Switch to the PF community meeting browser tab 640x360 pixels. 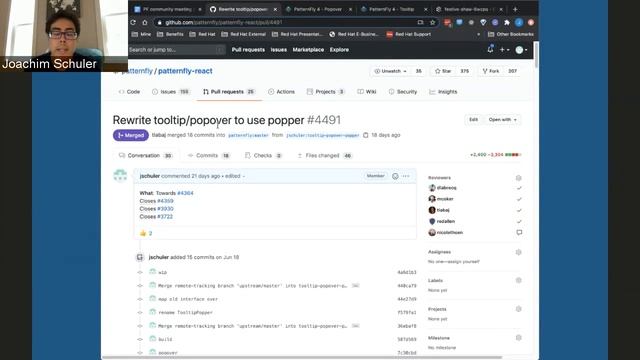(168, 9)
